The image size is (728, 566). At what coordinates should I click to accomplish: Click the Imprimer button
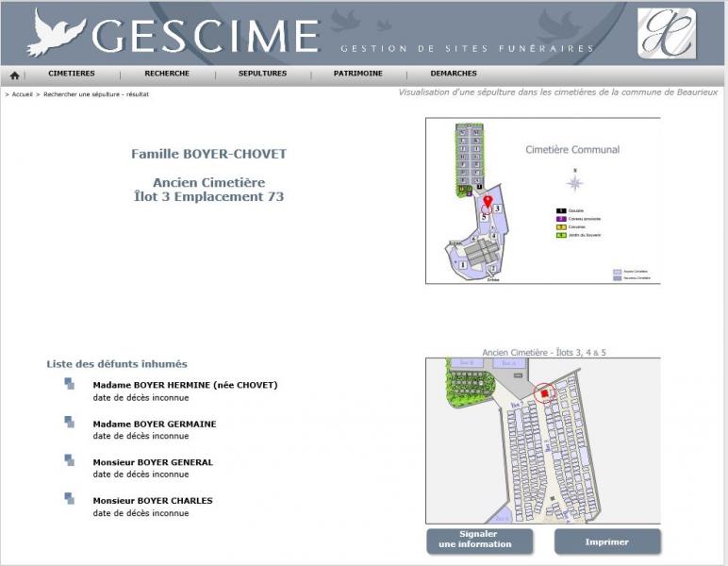607,541
